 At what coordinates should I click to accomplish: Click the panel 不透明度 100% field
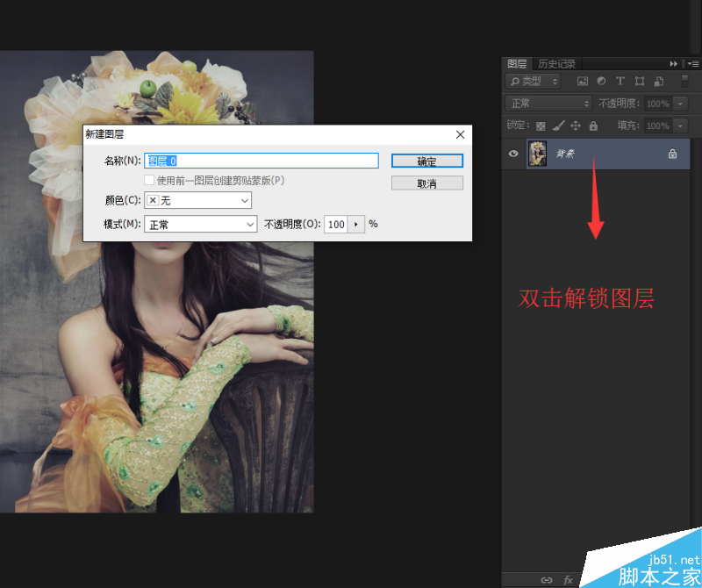click(657, 104)
